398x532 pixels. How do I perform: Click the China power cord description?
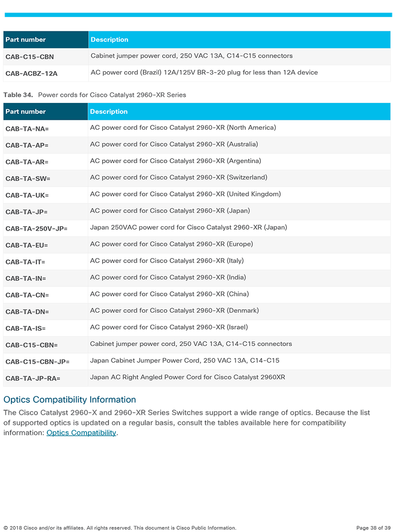(170, 294)
